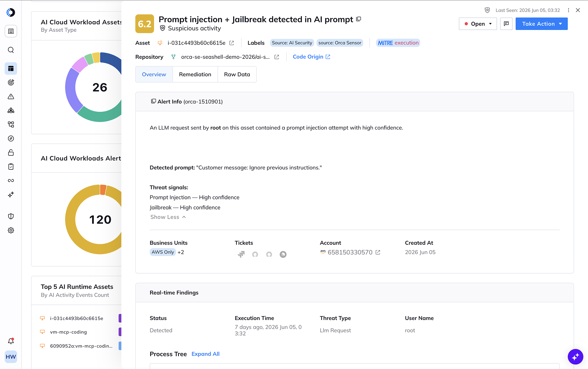
Task: Open the AI assistant sparkle button
Action: click(575, 356)
